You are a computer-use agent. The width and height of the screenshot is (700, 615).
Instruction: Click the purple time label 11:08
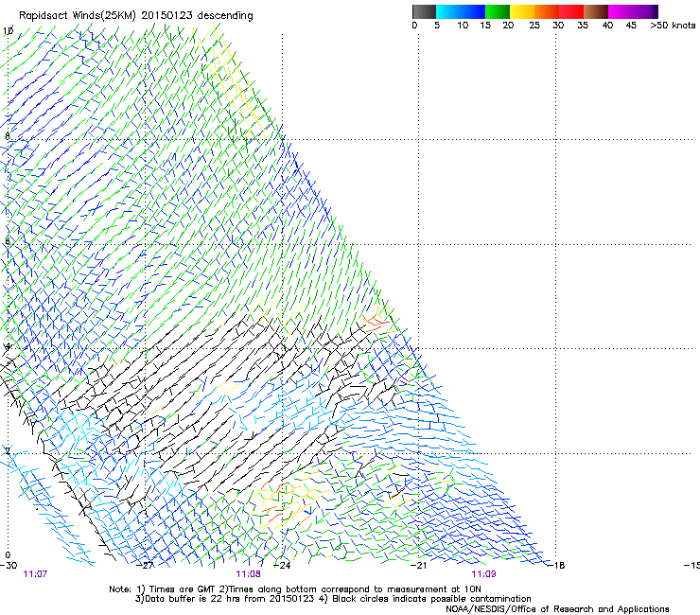248,574
